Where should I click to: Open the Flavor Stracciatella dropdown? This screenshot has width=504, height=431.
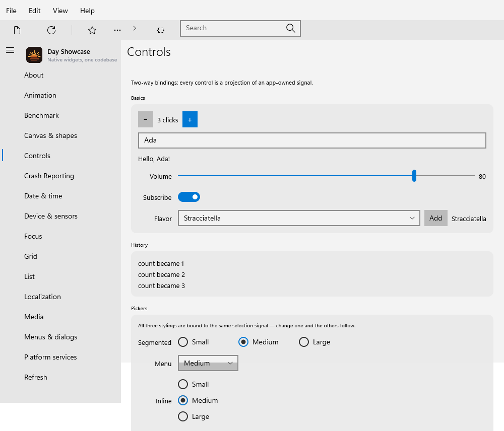(299, 218)
